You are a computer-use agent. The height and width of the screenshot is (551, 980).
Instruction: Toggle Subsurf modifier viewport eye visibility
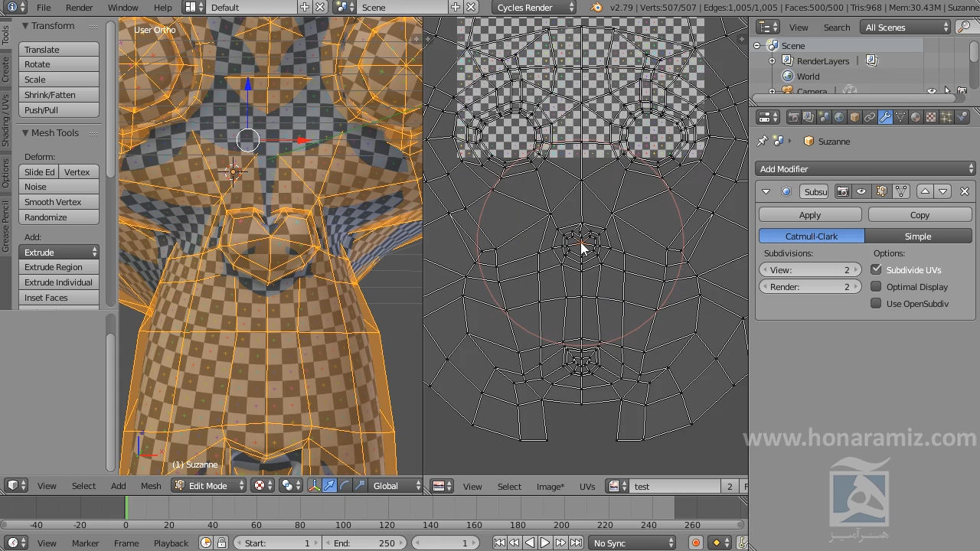861,191
